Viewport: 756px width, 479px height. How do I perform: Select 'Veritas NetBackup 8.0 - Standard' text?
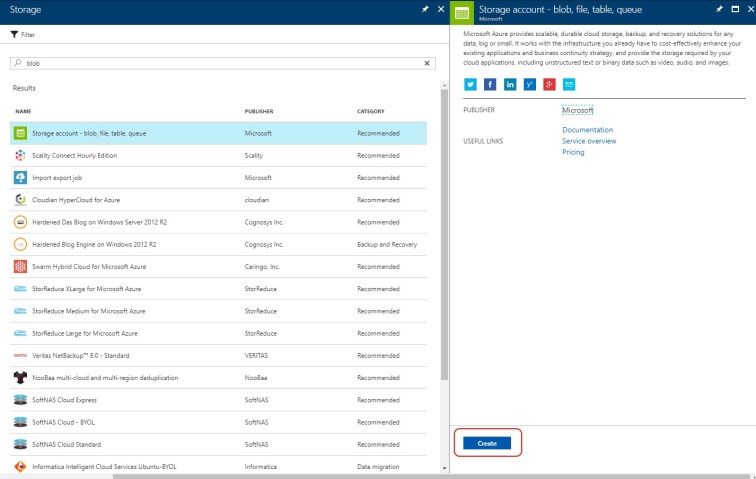[81, 355]
